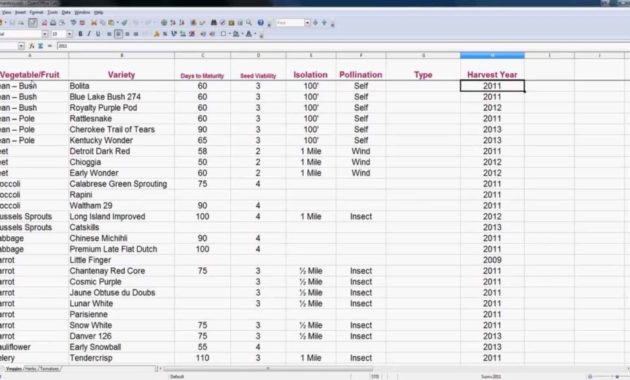Delete a decimal place
This screenshot has height=380, width=630.
pyautogui.click(x=192, y=34)
